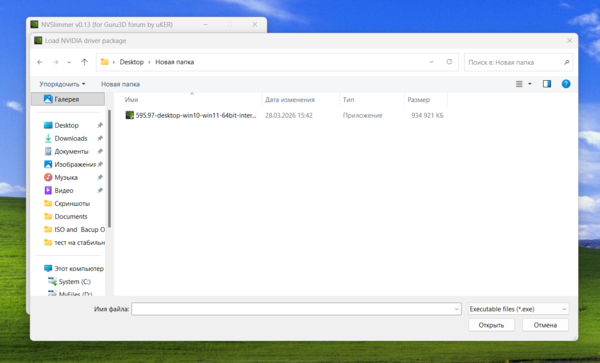Create folder with Новая папка button
Screen dimensions: 600x363
pos(120,84)
